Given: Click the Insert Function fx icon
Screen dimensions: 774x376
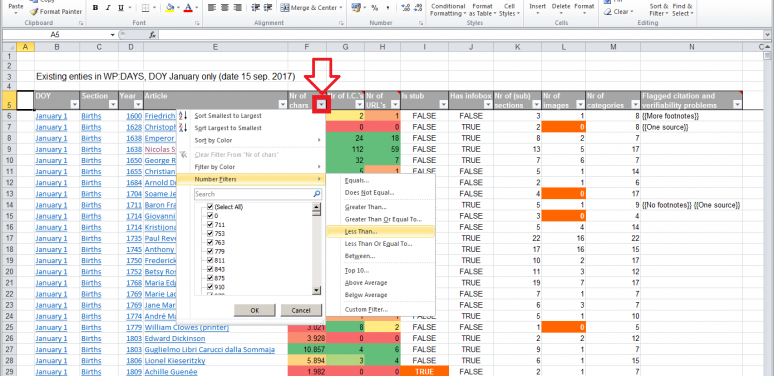Looking at the screenshot, I should 153,35.
